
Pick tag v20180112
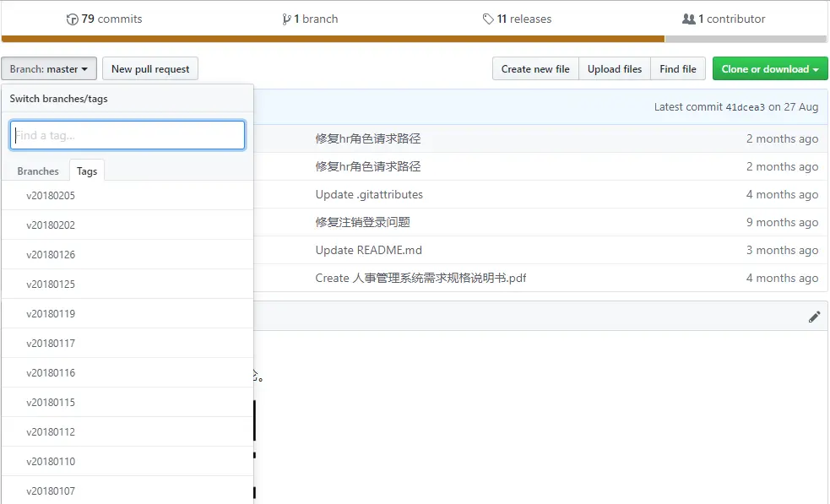click(127, 432)
